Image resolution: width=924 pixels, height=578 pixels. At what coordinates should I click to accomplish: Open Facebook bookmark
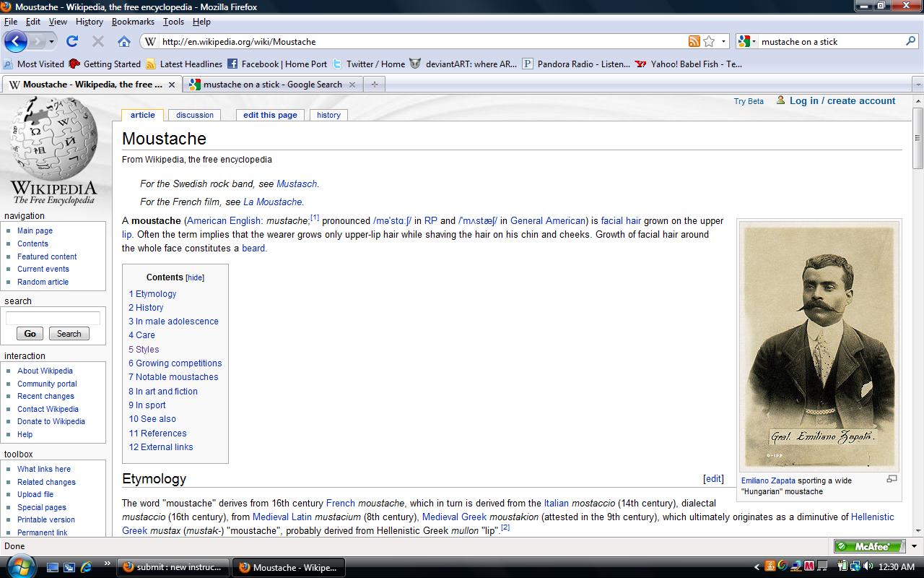(x=277, y=64)
